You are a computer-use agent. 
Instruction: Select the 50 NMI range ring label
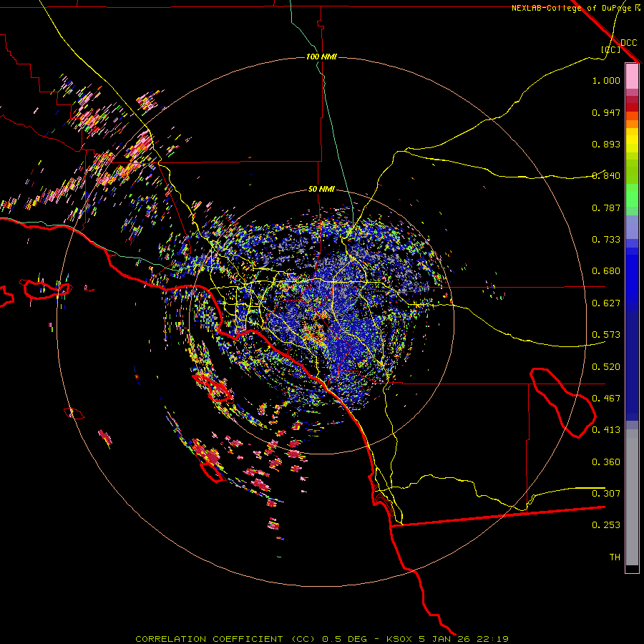321,189
